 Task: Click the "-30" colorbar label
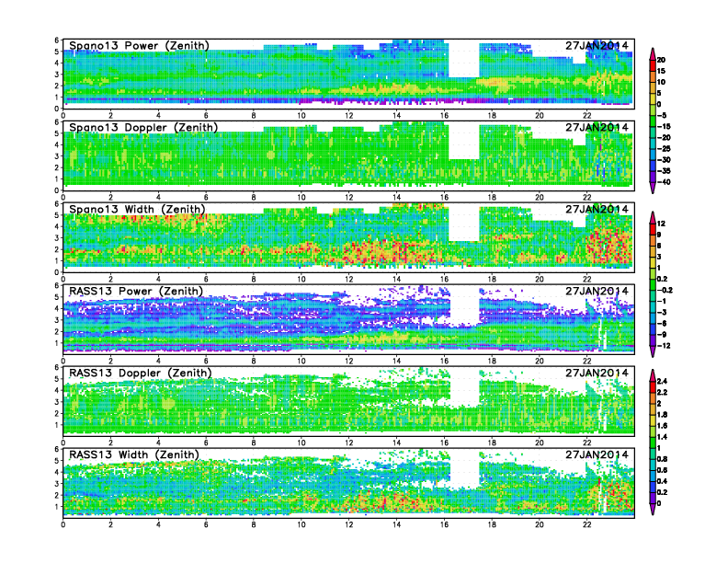[x=665, y=160]
